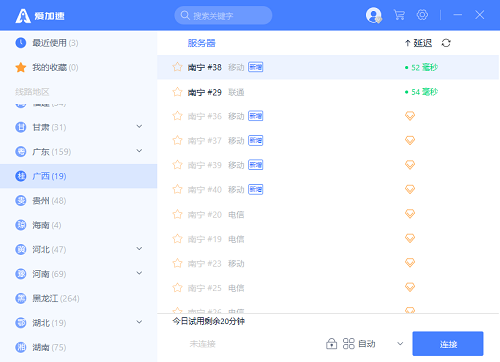Click VIP diamond icon for 南宁 #19
This screenshot has width=500, height=362.
[x=410, y=238]
